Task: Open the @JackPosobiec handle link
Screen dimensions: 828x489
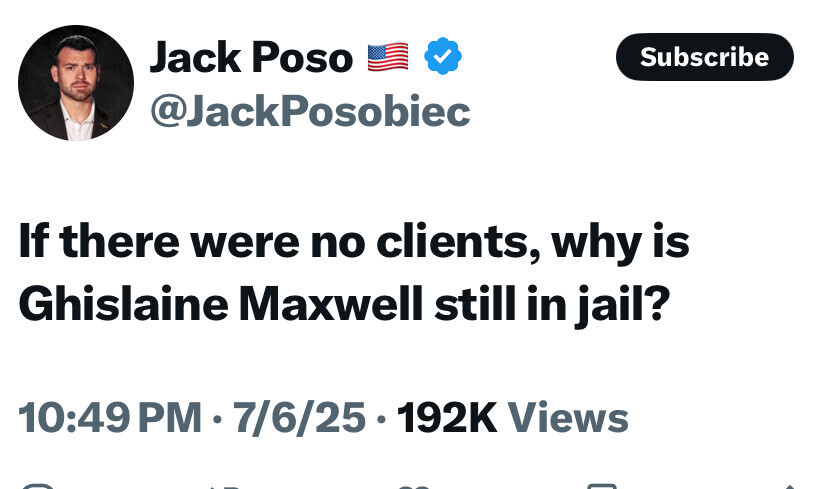Action: [x=309, y=111]
